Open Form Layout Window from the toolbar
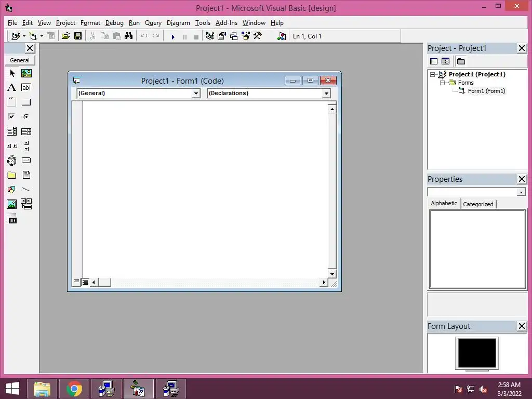 [234, 36]
